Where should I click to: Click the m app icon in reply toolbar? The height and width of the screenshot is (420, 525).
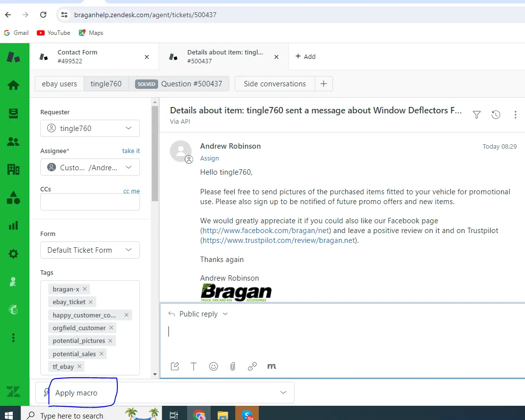pyautogui.click(x=272, y=367)
